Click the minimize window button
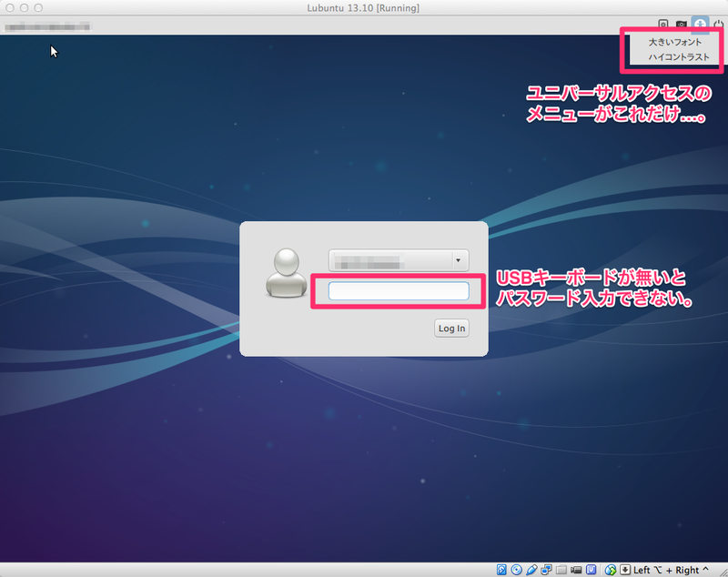 (25, 8)
